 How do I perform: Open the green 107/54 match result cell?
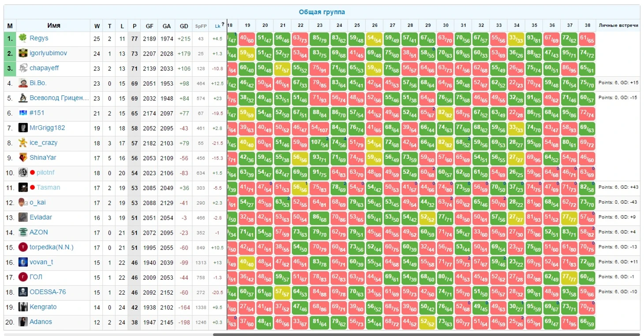pyautogui.click(x=320, y=143)
